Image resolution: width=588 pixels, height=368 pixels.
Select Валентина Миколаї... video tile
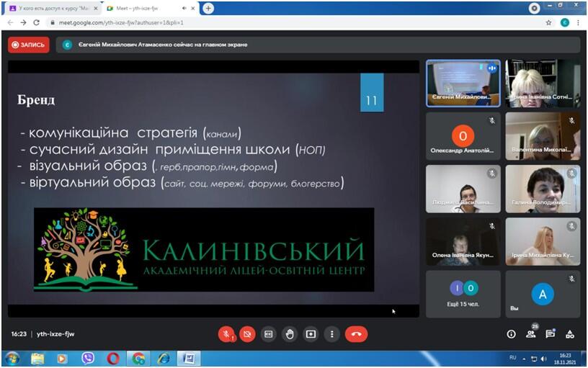pos(543,136)
